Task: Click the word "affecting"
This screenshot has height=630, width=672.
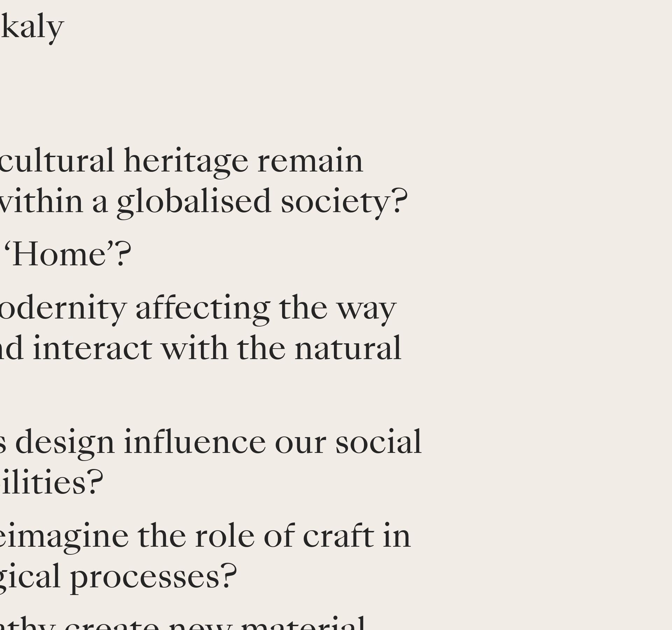Action: pyautogui.click(x=203, y=308)
